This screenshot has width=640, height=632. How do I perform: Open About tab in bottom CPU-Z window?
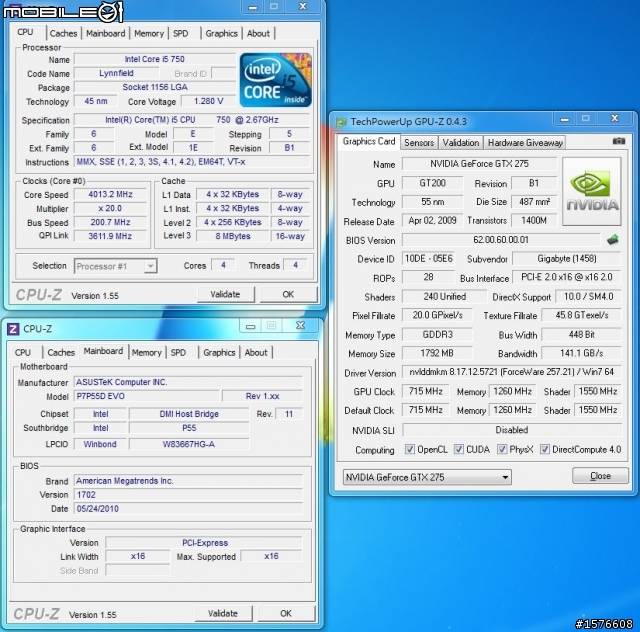(x=256, y=352)
